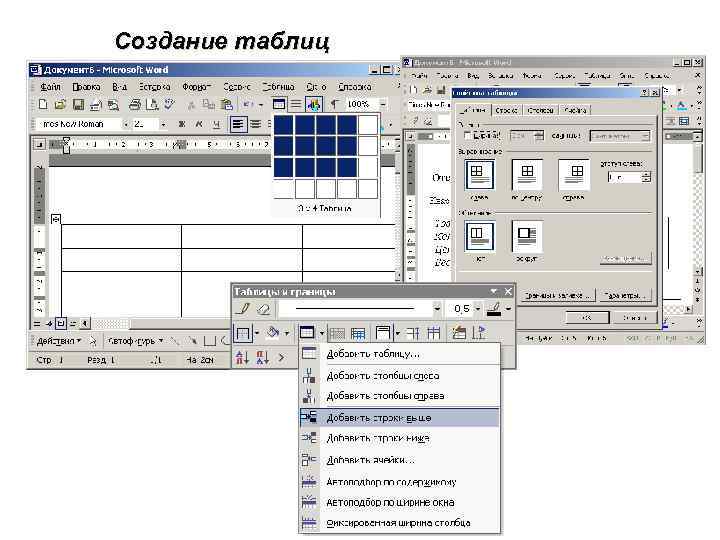
Task: Choose Автоподбор по ширине окна menu item
Action: 399,502
